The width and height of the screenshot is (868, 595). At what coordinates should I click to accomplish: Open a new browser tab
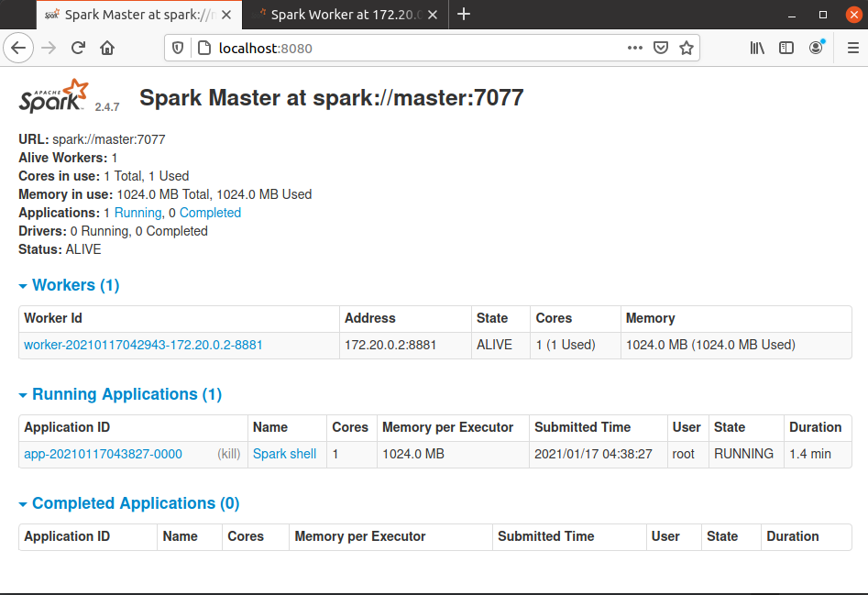pyautogui.click(x=464, y=15)
